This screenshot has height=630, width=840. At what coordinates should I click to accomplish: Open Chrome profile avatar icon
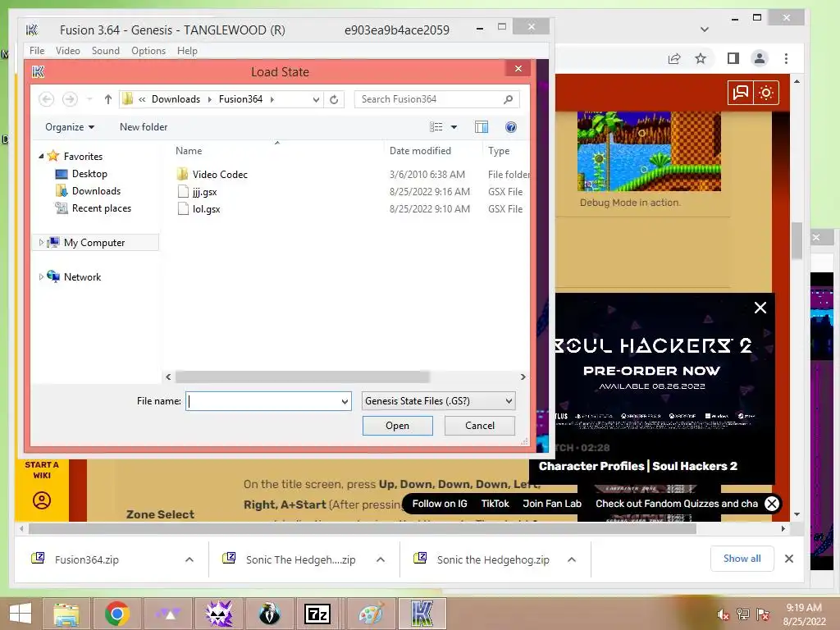(760, 58)
